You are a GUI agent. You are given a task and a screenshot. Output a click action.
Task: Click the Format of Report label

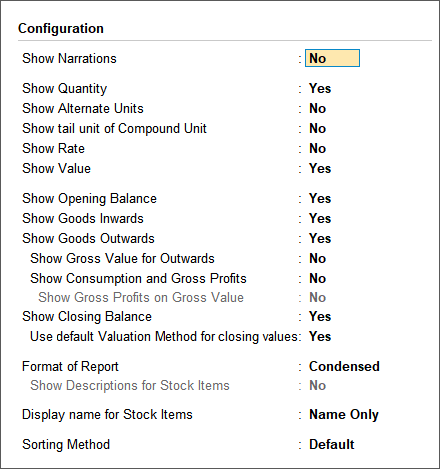coord(70,367)
